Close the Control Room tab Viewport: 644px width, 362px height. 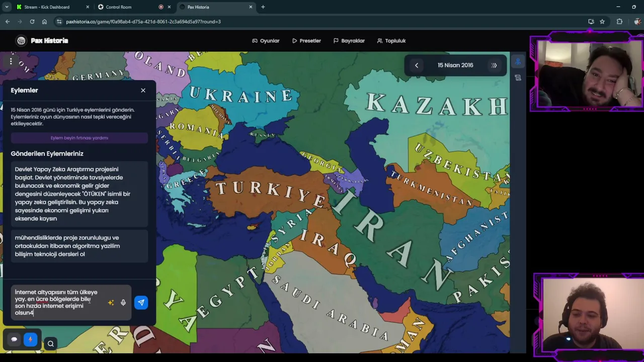[x=170, y=7]
